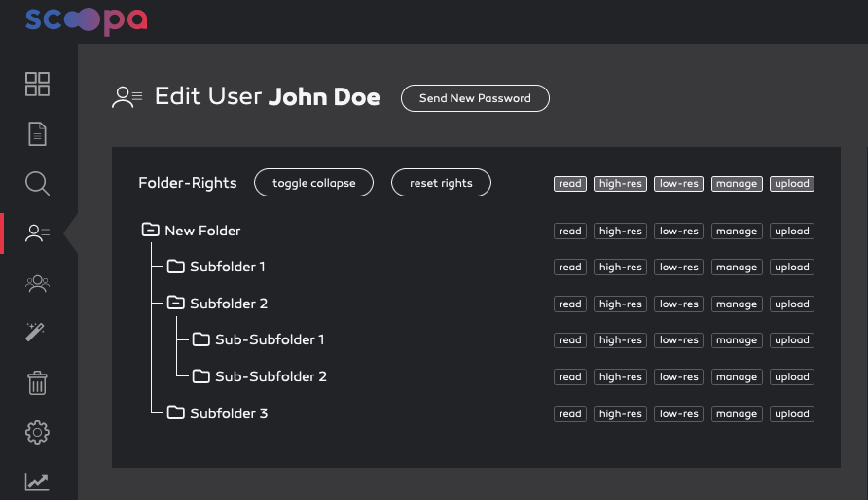The height and width of the screenshot is (500, 868).
Task: Toggle the header high-res right for all folders
Action: 620,184
